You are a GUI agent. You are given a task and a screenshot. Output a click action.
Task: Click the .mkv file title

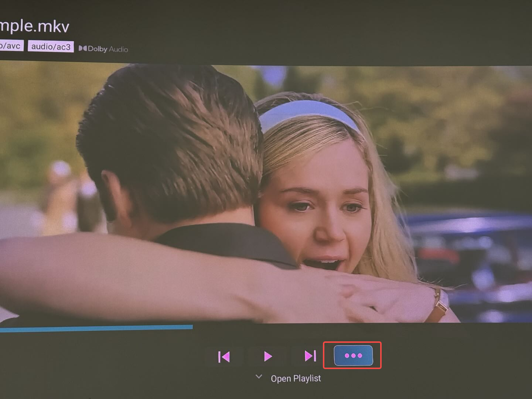pos(34,26)
